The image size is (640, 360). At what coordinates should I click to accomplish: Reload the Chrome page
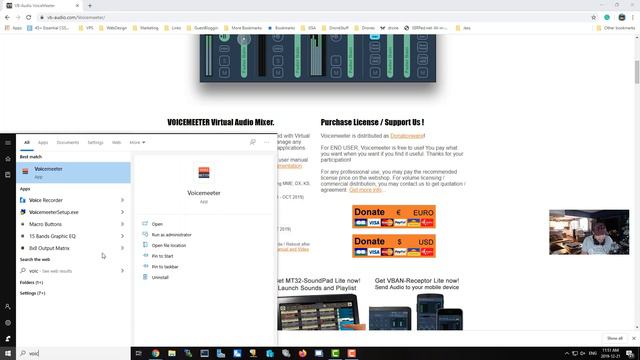coord(29,18)
